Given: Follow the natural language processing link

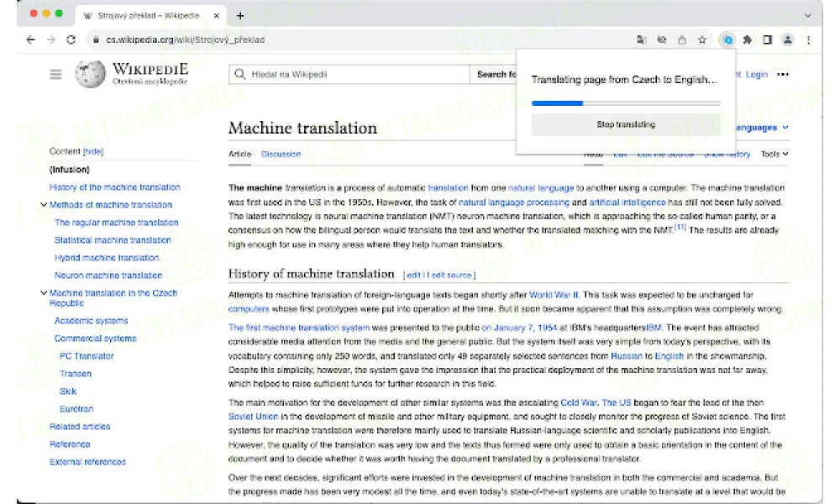Looking at the screenshot, I should point(514,202).
